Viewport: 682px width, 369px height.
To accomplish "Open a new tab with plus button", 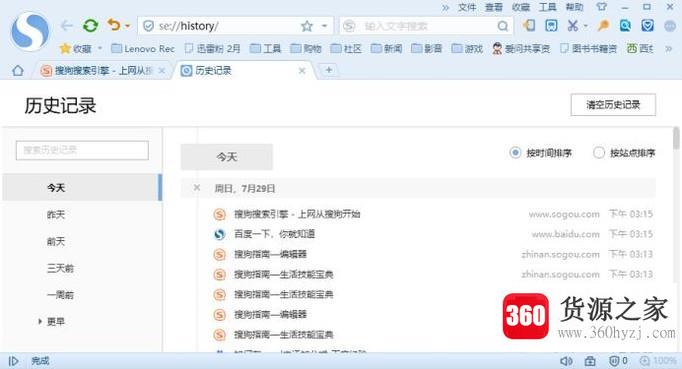I will click(329, 70).
